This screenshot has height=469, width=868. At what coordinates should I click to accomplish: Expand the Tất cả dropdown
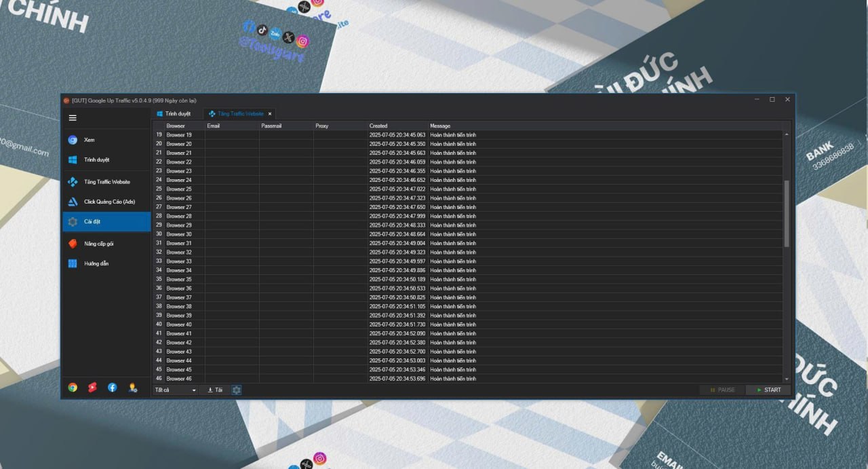coord(176,390)
